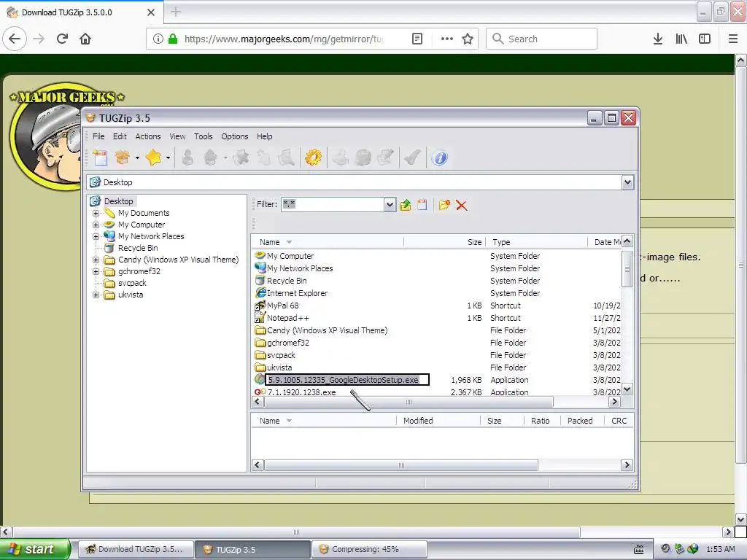Expand the Candy (Windows XP Visual Theme) node
747x560 pixels.
click(96, 260)
